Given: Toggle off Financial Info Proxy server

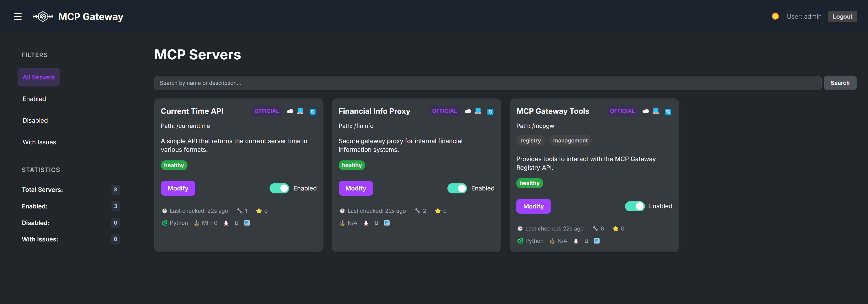Looking at the screenshot, I should point(457,188).
